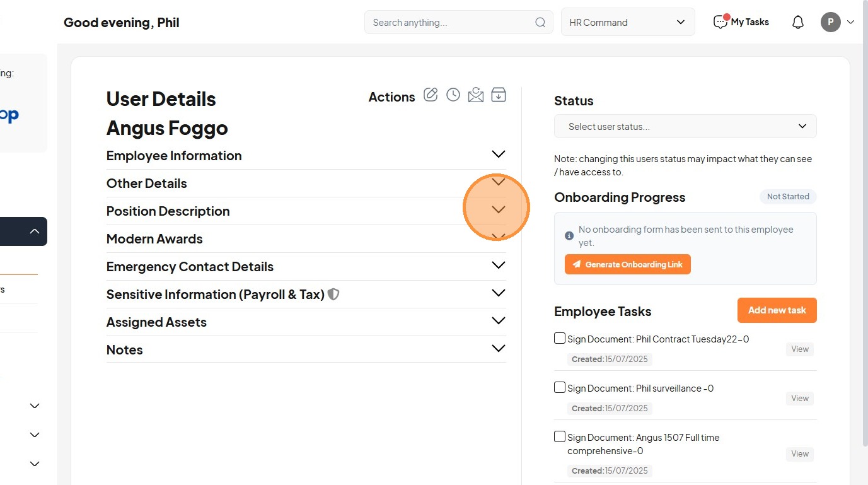Open the Select user status dropdown

[x=685, y=126]
